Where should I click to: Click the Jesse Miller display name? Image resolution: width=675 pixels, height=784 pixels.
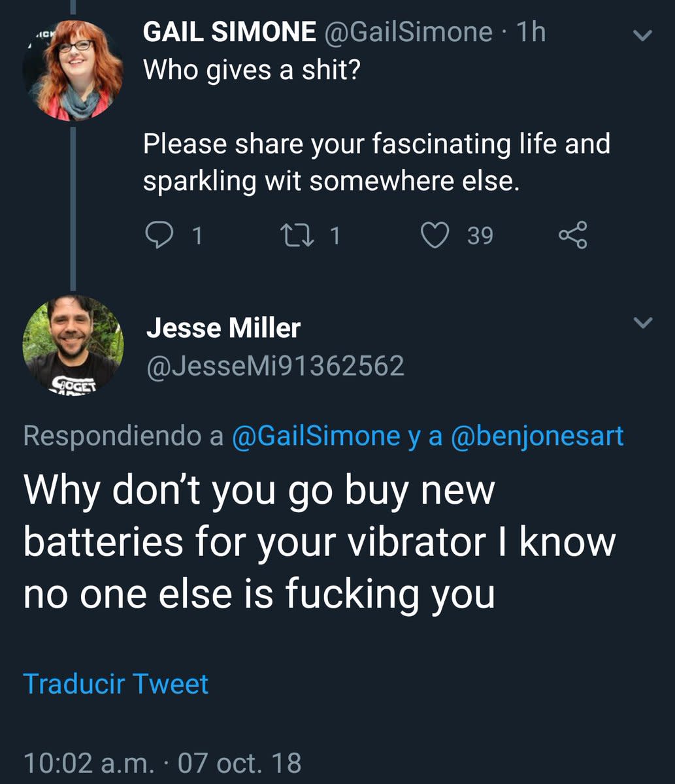(x=222, y=328)
